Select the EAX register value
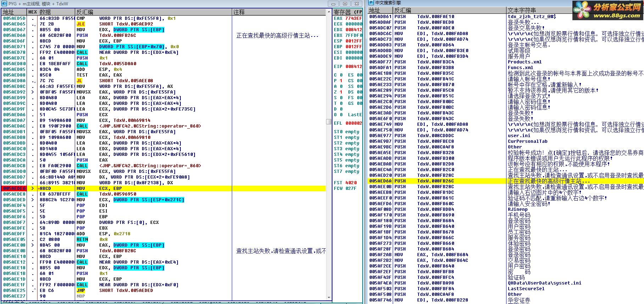Viewport: 644px width, 304px height. point(354,18)
